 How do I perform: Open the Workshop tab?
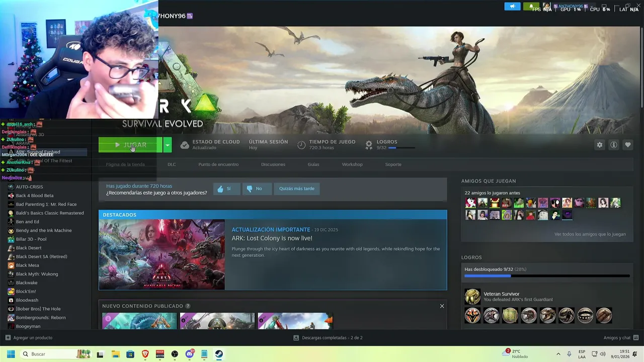point(352,164)
